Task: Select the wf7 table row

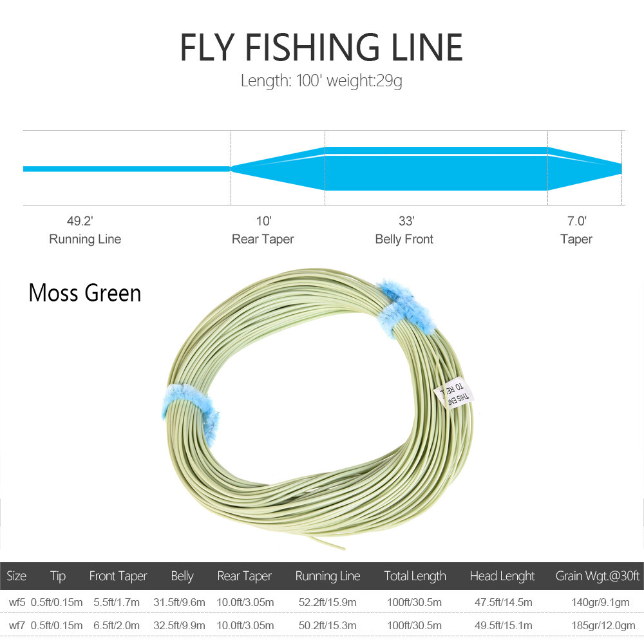Action: pos(322,625)
